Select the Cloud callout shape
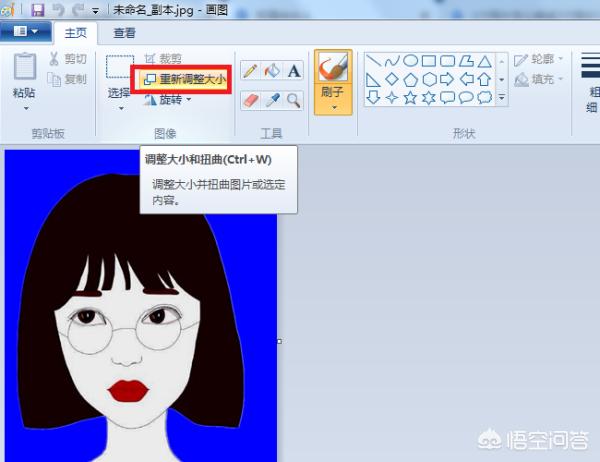Viewport: 600px width, 462px height. tap(484, 98)
